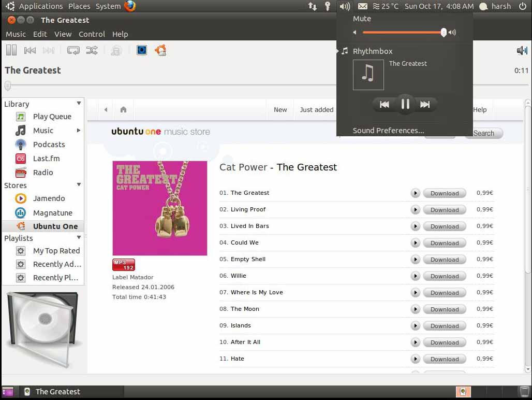Click the store Search button
The image size is (532, 400).
[x=484, y=134]
